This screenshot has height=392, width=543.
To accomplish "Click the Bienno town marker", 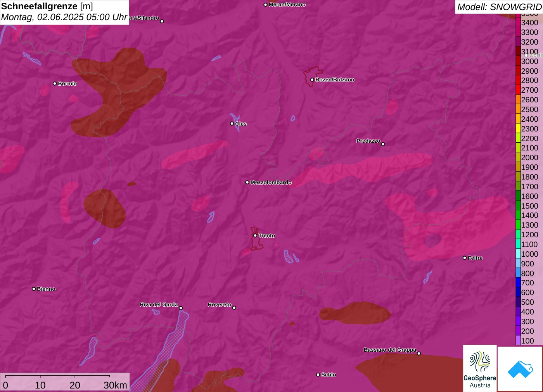I will (34, 289).
